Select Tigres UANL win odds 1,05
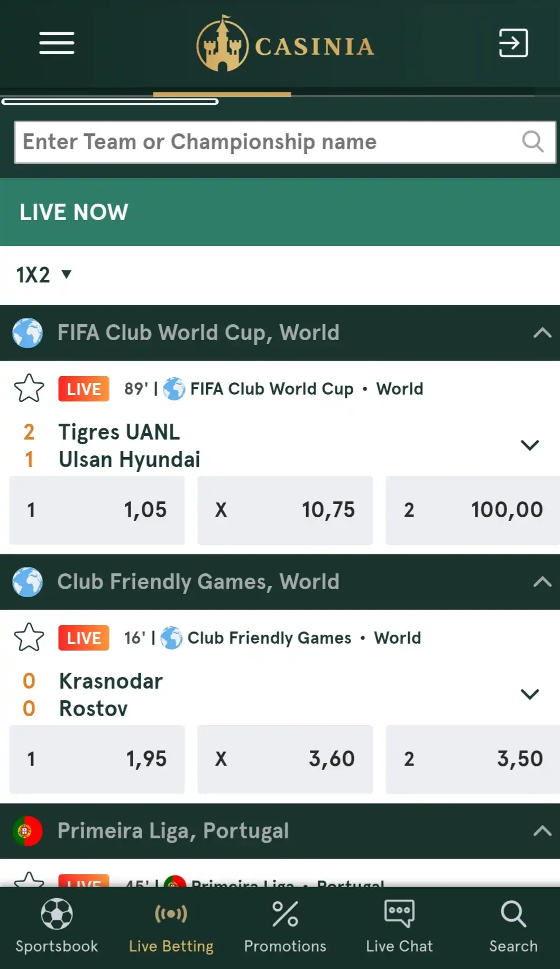The height and width of the screenshot is (969, 560). pyautogui.click(x=97, y=510)
